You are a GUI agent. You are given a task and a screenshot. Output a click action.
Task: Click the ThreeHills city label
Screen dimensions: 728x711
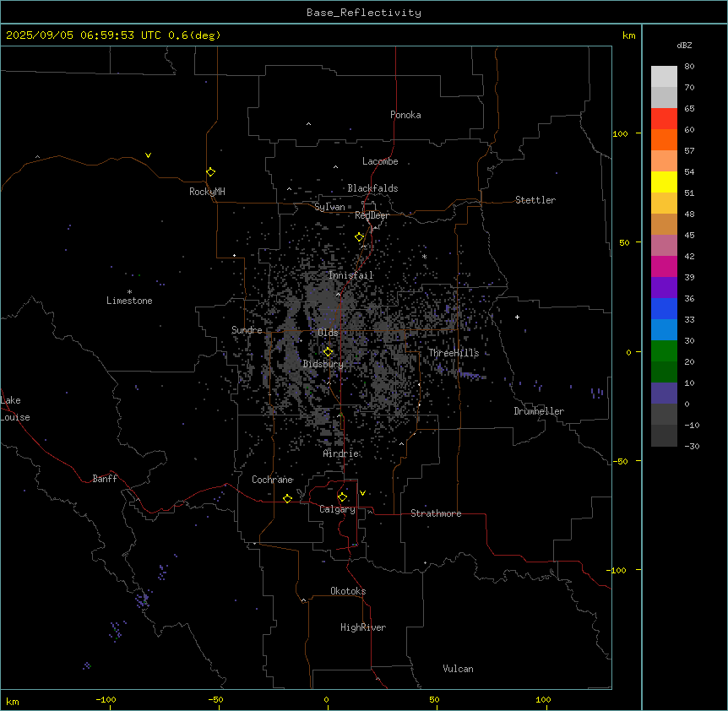pyautogui.click(x=454, y=353)
